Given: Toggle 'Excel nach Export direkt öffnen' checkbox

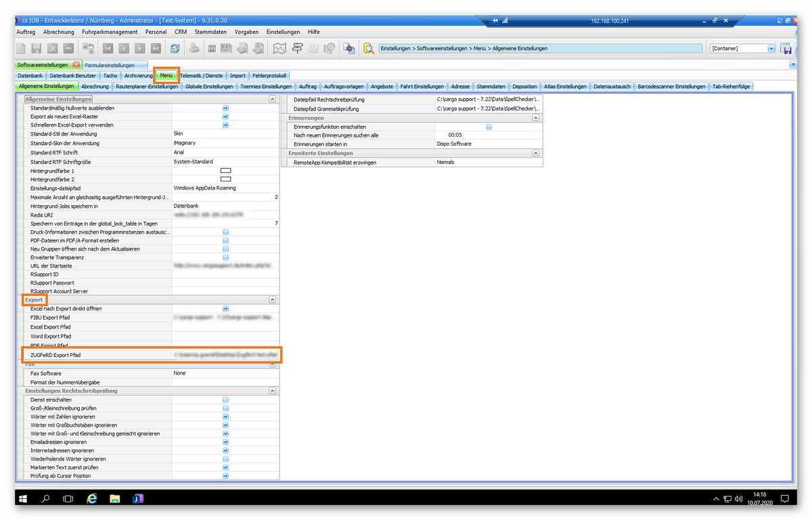Looking at the screenshot, I should coord(225,309).
